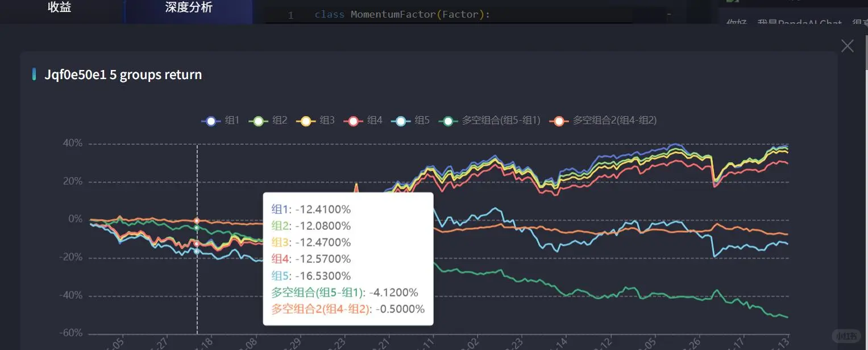Click the class MomentumFactor code line
The height and width of the screenshot is (350, 868).
tap(402, 14)
